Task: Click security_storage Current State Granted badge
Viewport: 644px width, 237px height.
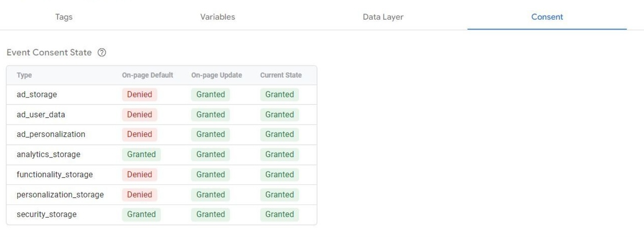Action: coord(279,214)
